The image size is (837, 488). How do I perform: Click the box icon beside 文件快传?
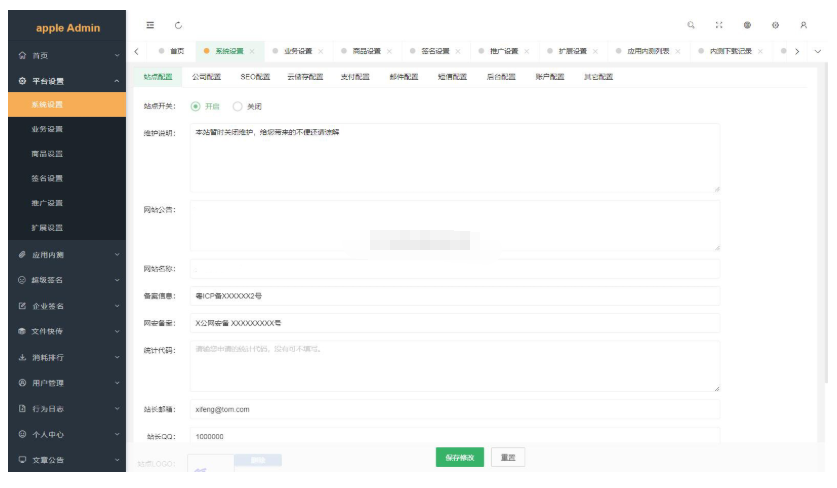click(x=22, y=331)
